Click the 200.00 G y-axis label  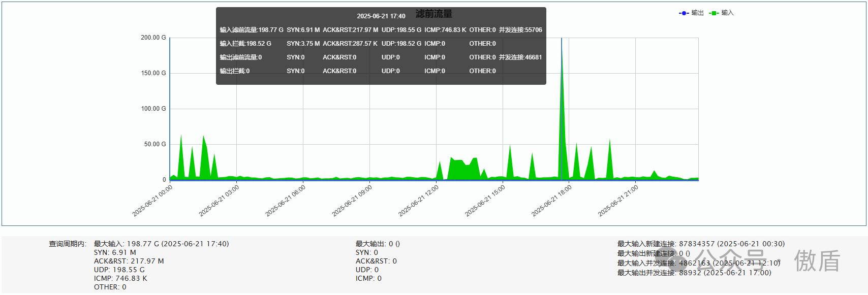coord(153,38)
